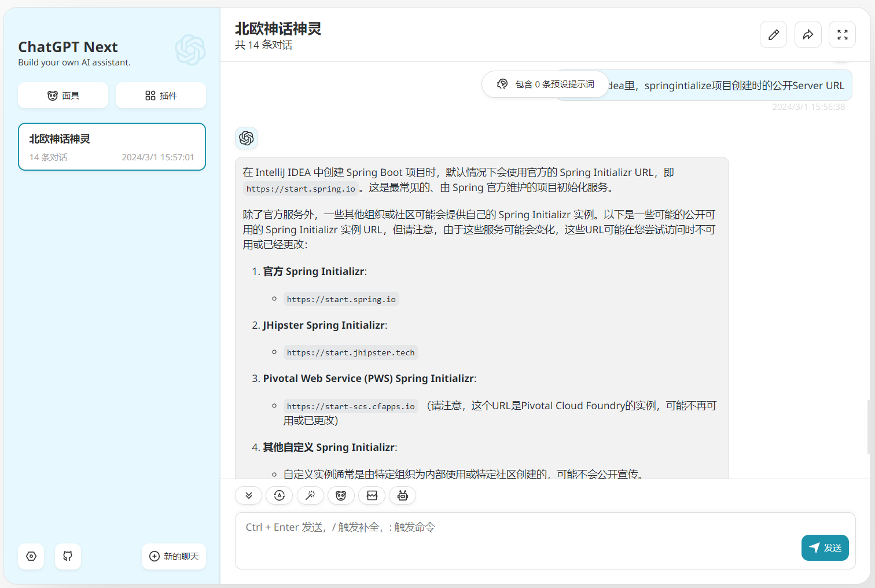Clear context with the divider icon
The image size is (875, 588).
point(372,495)
